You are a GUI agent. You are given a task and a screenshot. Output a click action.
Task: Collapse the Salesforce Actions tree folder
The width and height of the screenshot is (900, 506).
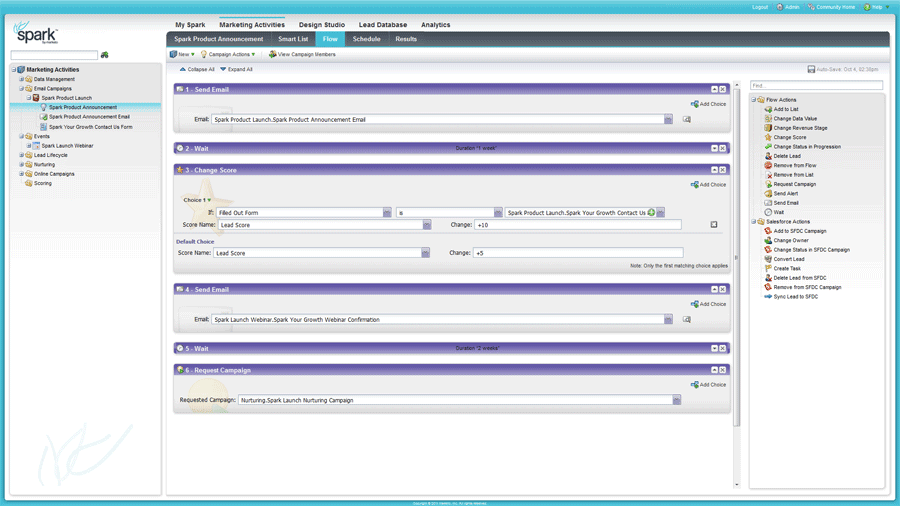coord(754,221)
